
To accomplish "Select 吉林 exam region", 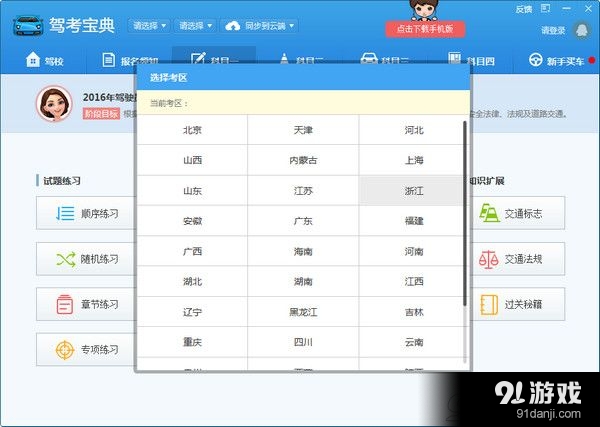I will [x=414, y=312].
